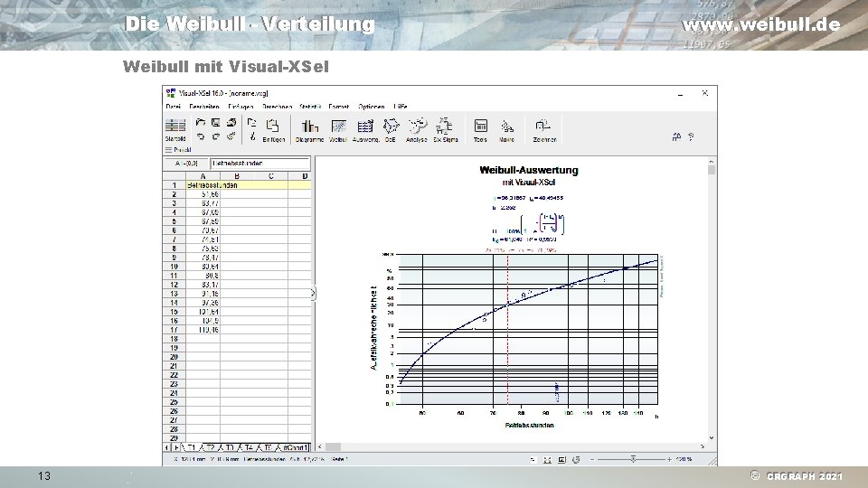Click the first small icon left of fit-to-page icon
The height and width of the screenshot is (488, 868).
pos(533,460)
